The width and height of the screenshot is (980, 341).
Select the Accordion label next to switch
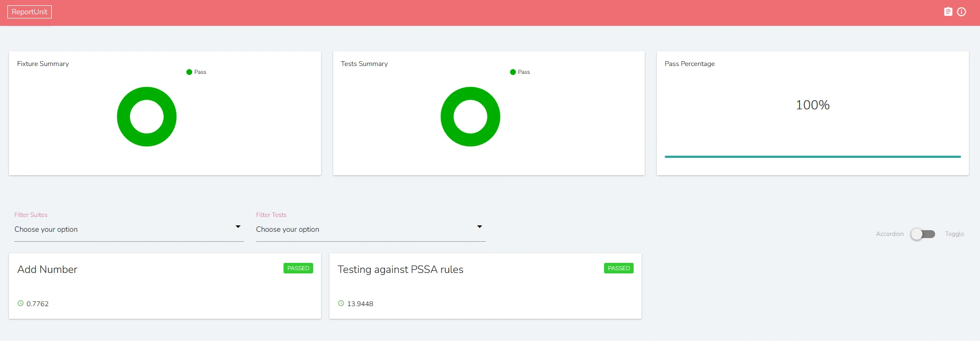pyautogui.click(x=890, y=234)
